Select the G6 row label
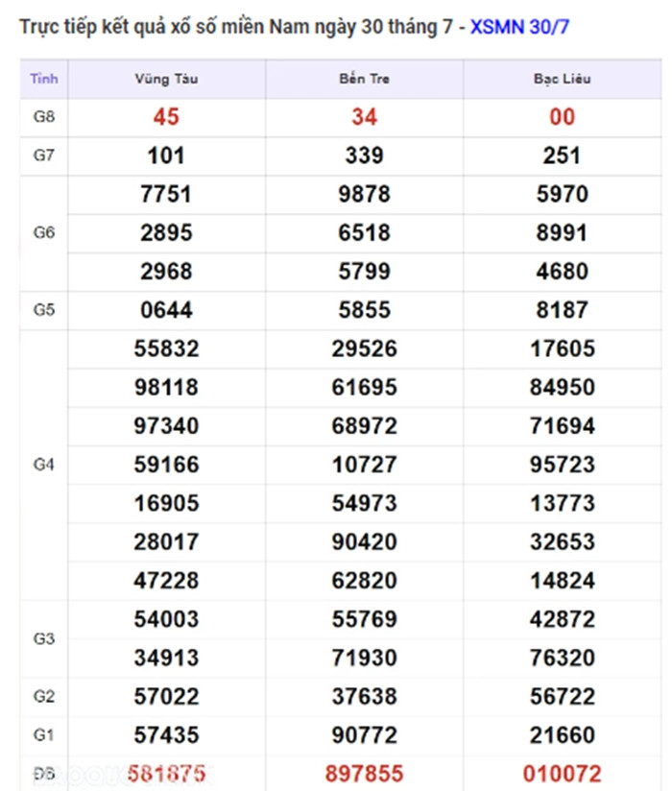The image size is (672, 791). [x=43, y=232]
